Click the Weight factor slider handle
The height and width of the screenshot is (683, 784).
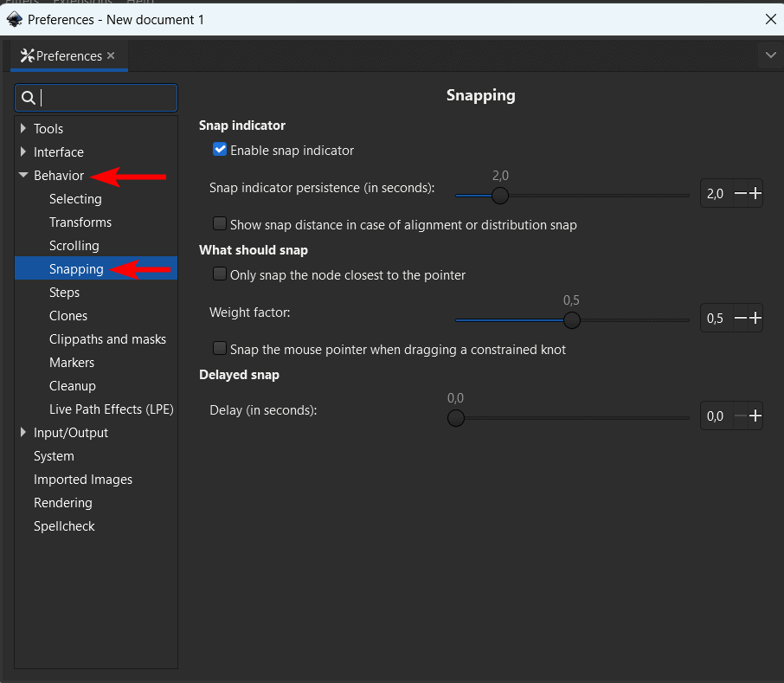pyautogui.click(x=571, y=320)
